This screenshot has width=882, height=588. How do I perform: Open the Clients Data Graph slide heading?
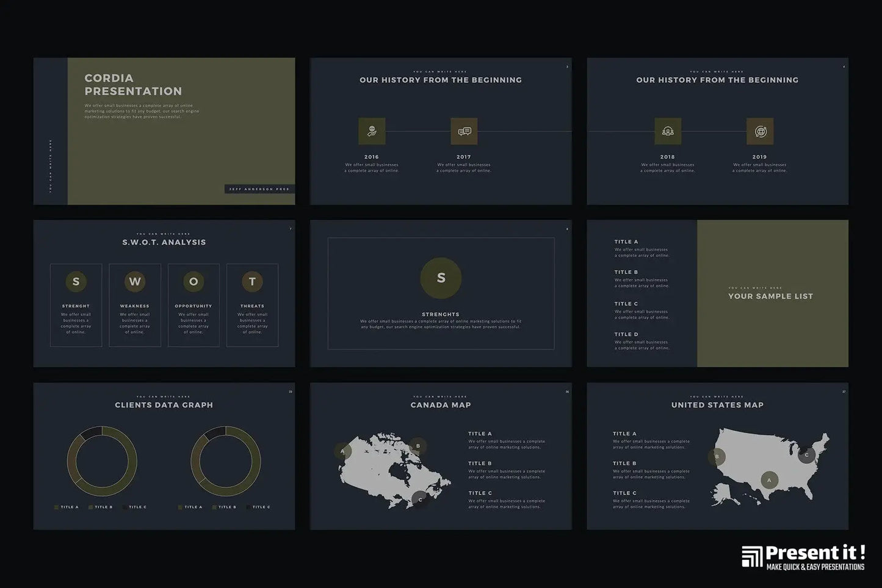(164, 405)
